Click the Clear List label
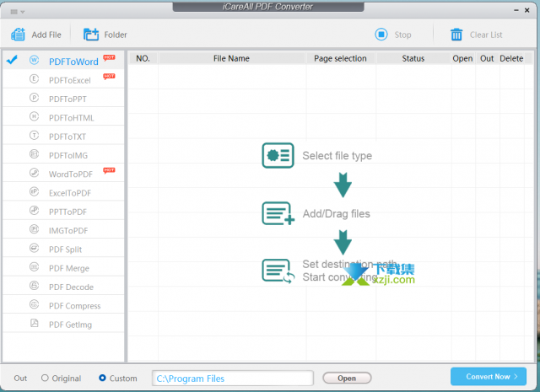This screenshot has height=392, width=540. pos(486,35)
